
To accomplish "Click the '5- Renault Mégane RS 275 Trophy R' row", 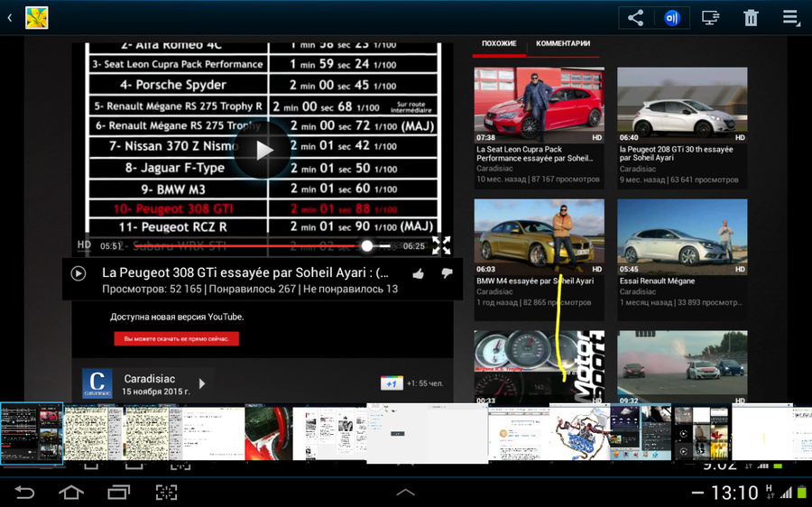I will pyautogui.click(x=264, y=106).
